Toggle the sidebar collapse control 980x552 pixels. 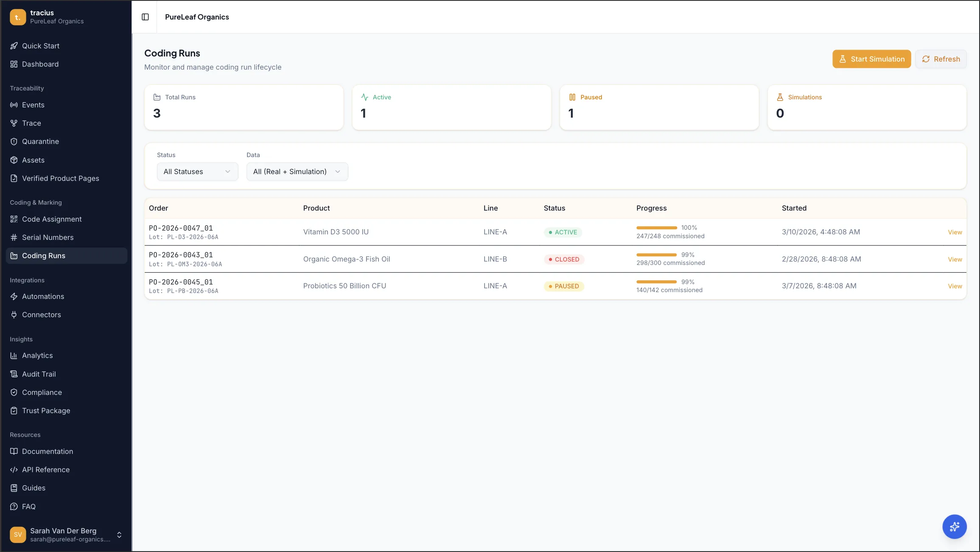145,17
